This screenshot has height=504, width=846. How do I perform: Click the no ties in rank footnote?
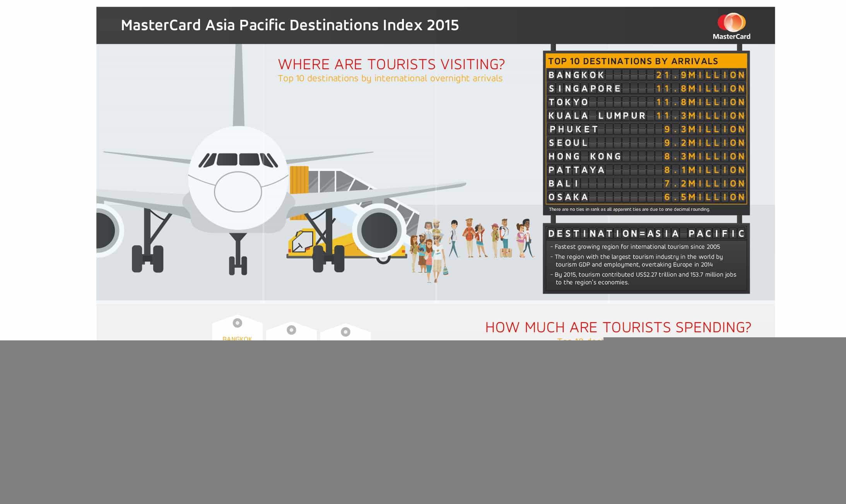pyautogui.click(x=629, y=209)
